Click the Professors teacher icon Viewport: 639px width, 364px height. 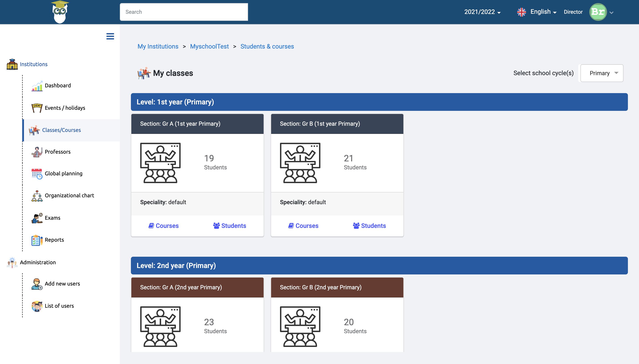click(37, 152)
